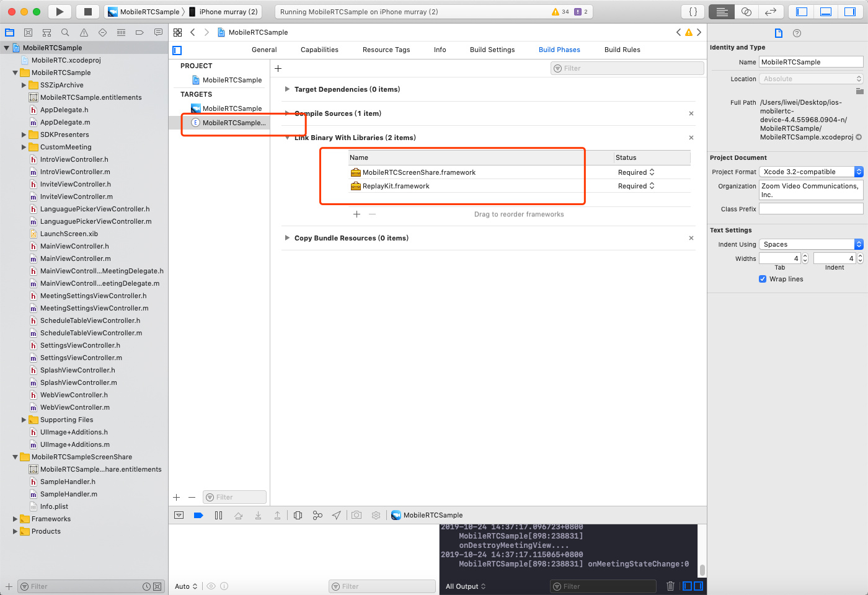The height and width of the screenshot is (595, 868).
Task: Open Indent Using dropdown
Action: coord(811,244)
